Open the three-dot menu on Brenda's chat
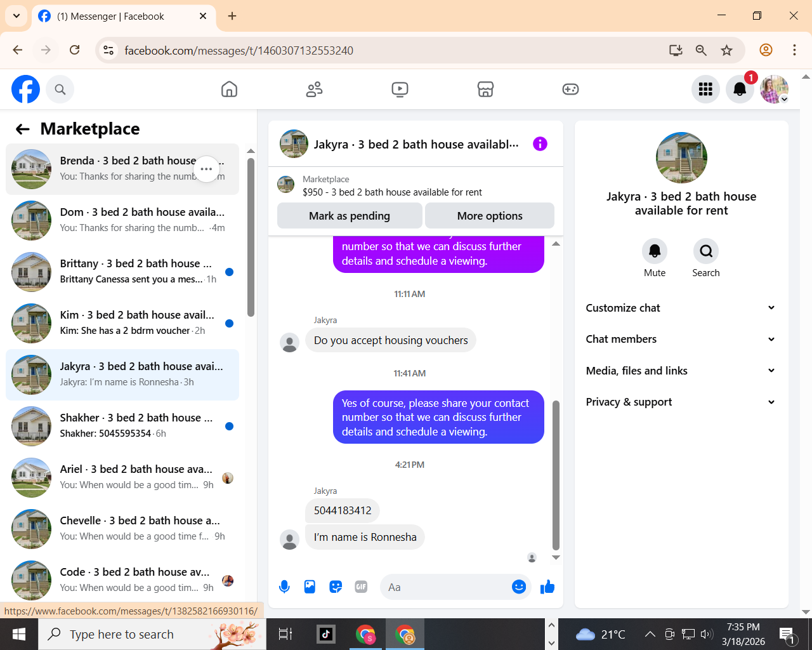812x650 pixels. coord(206,169)
